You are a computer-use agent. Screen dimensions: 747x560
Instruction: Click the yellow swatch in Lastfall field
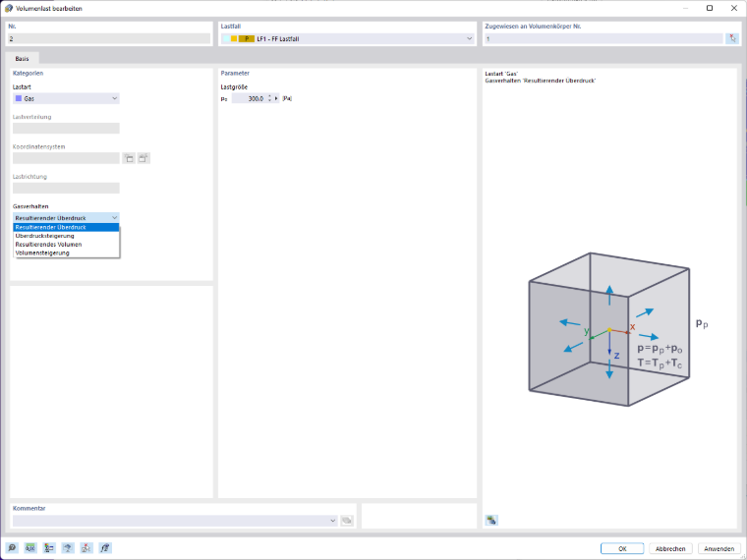coord(234,38)
